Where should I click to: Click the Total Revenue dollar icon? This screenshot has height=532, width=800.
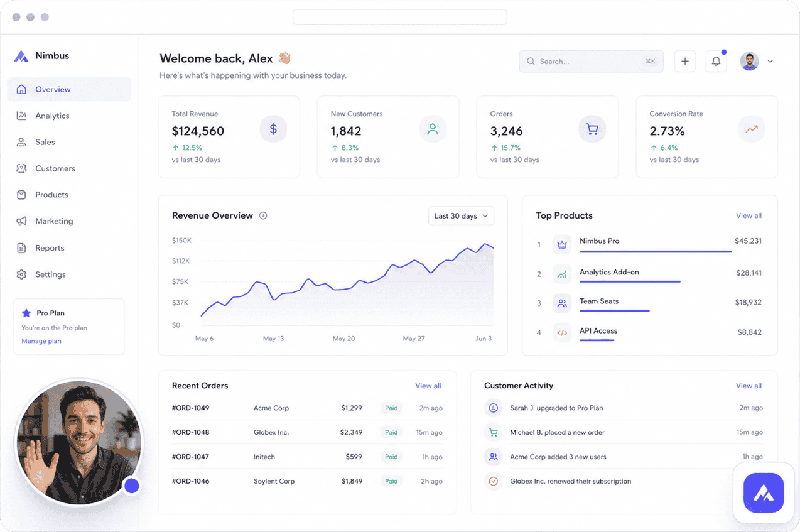(x=273, y=129)
